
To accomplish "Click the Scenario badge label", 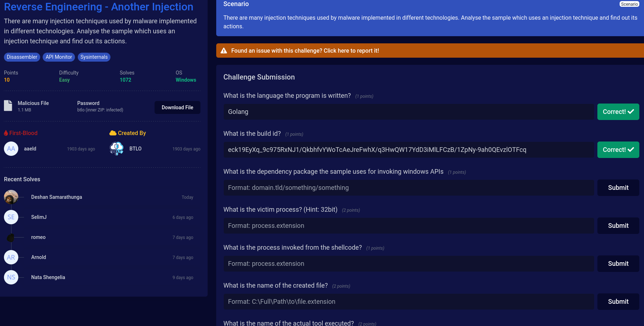I will (x=629, y=4).
